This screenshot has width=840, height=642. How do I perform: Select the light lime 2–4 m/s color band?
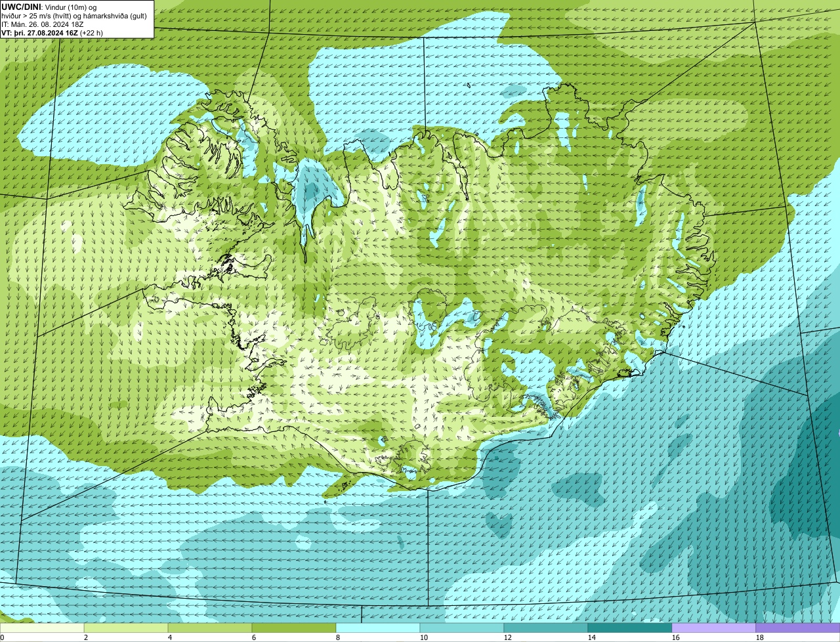[126, 628]
